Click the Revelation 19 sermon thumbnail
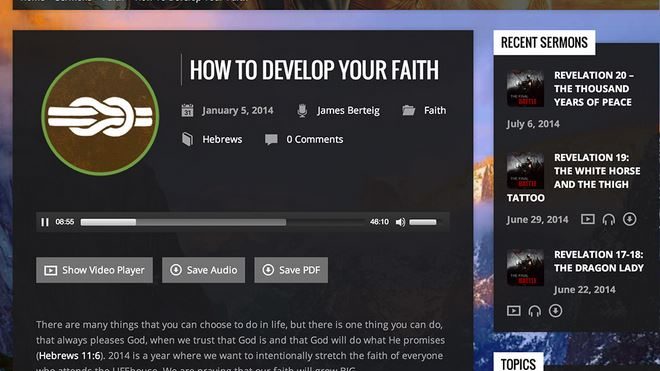This screenshot has height=371, width=660. [525, 170]
